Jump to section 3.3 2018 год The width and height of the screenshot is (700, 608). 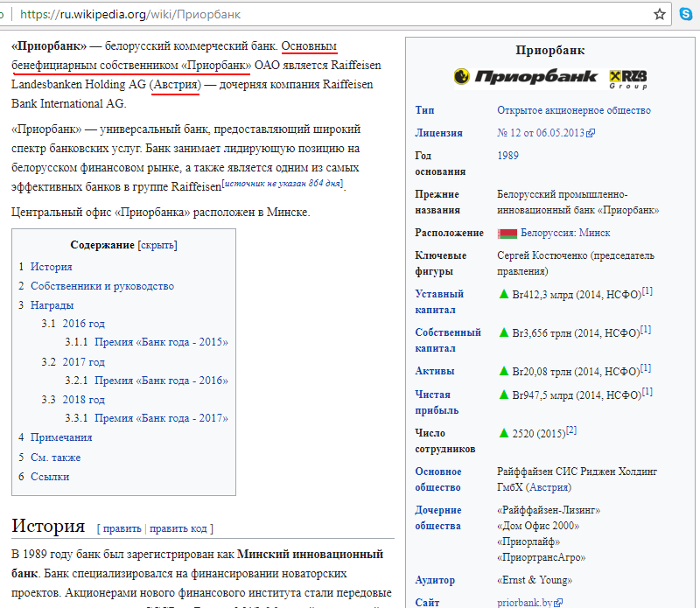[x=83, y=400]
